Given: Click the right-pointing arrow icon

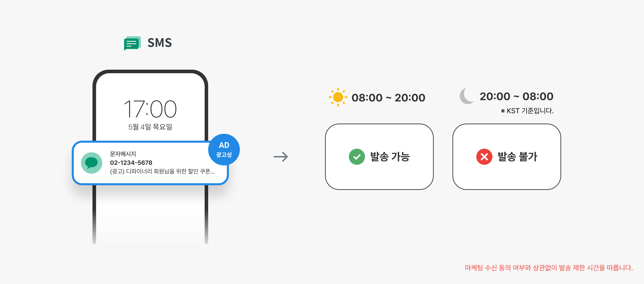Looking at the screenshot, I should (x=281, y=157).
